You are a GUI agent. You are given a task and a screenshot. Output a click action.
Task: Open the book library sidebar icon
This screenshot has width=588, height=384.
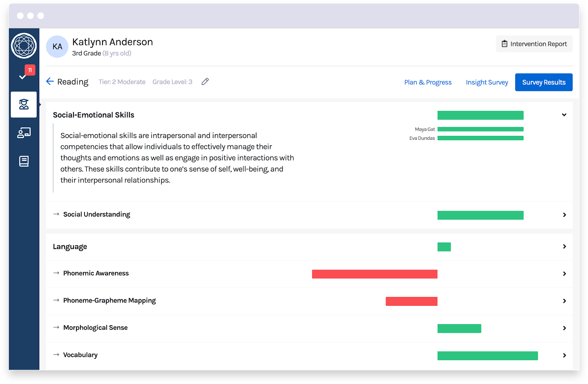pos(24,161)
